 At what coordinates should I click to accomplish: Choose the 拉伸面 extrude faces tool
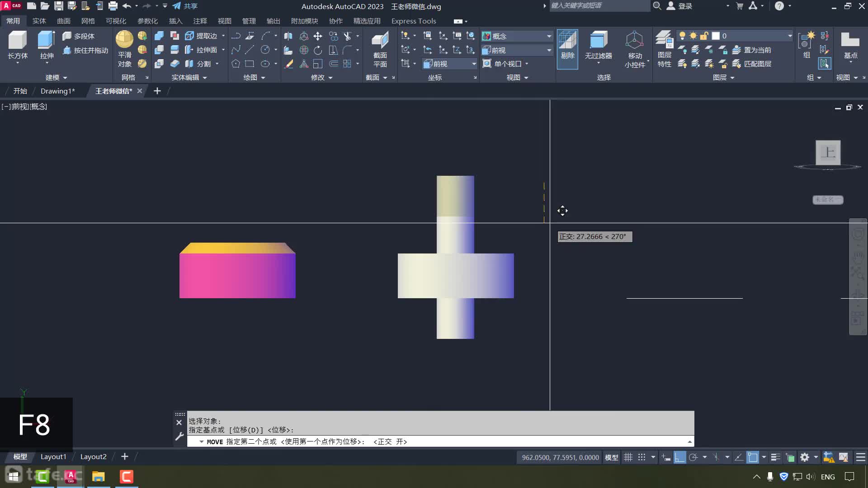[x=201, y=50]
